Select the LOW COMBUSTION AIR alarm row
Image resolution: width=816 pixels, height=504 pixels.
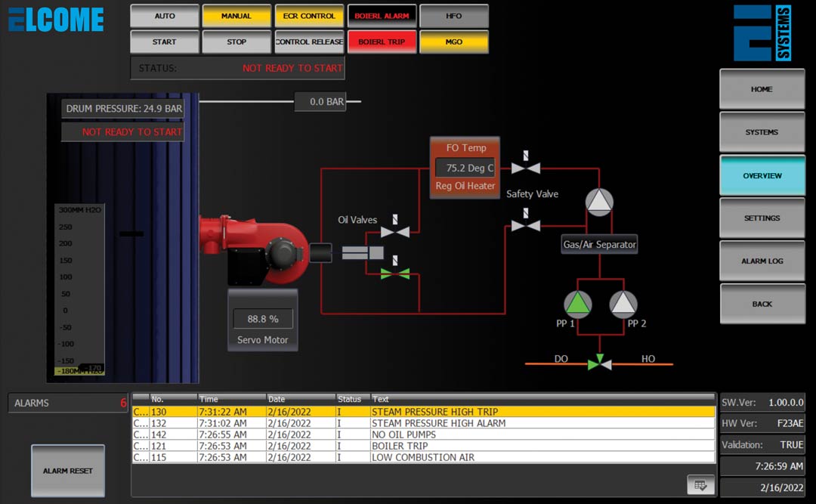pos(424,458)
